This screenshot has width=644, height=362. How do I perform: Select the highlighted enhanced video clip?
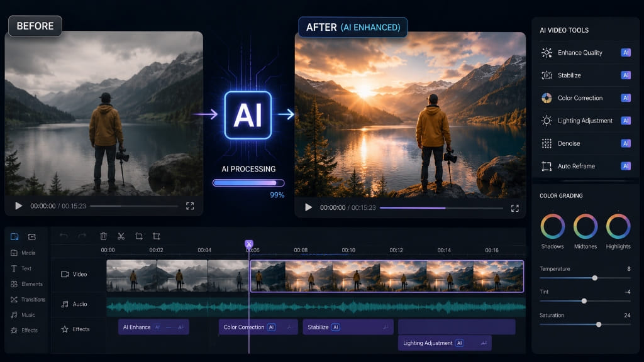click(387, 277)
